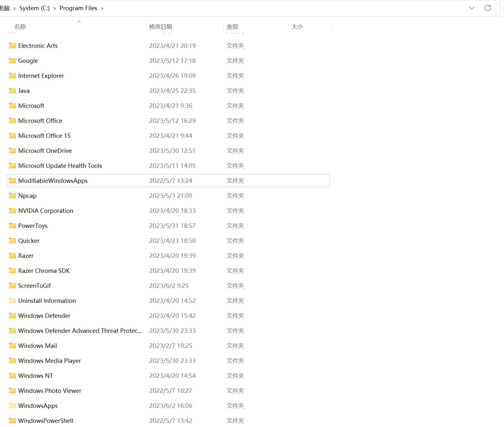Sort by 大小 column header
Viewport: 504px width, 427px height.
pos(297,27)
